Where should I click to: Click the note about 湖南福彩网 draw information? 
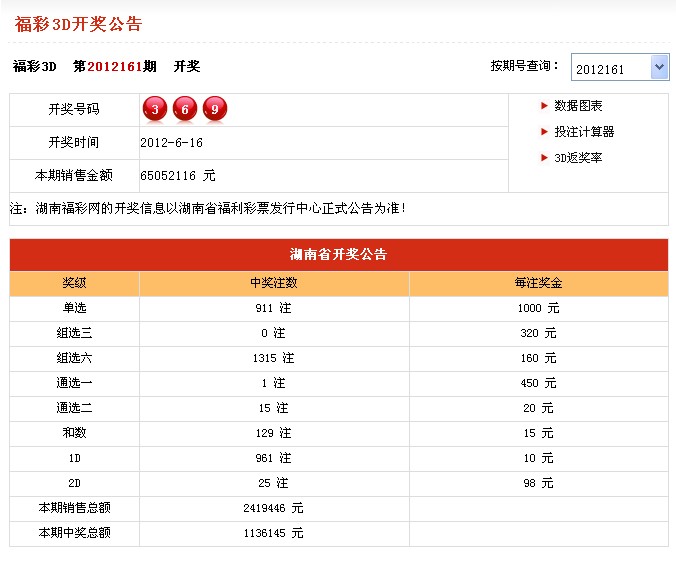[208, 209]
